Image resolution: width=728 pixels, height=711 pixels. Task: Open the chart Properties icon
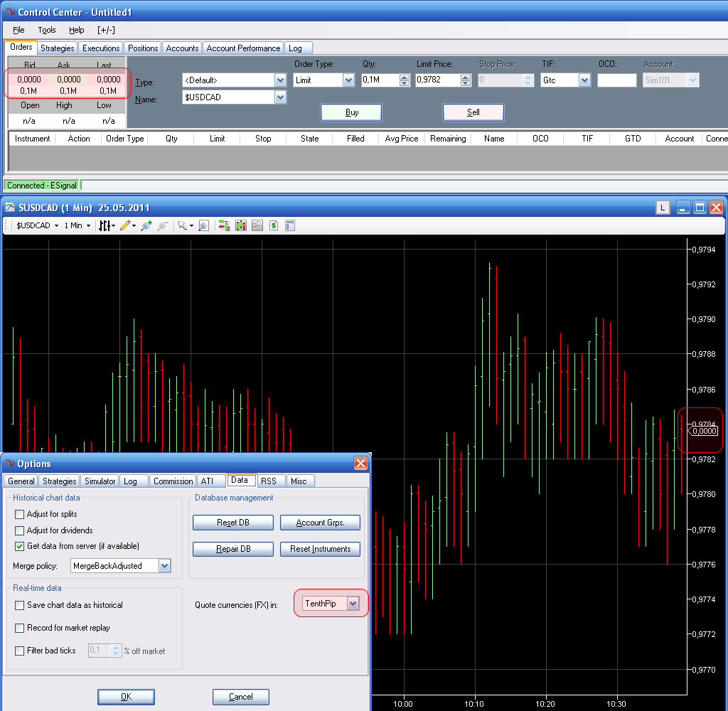pyautogui.click(x=290, y=225)
